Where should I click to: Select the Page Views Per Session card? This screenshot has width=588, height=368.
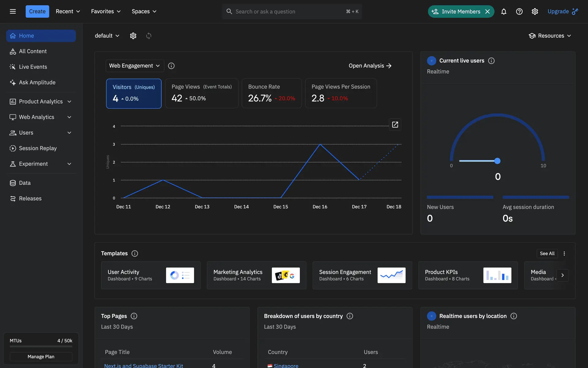pyautogui.click(x=341, y=93)
